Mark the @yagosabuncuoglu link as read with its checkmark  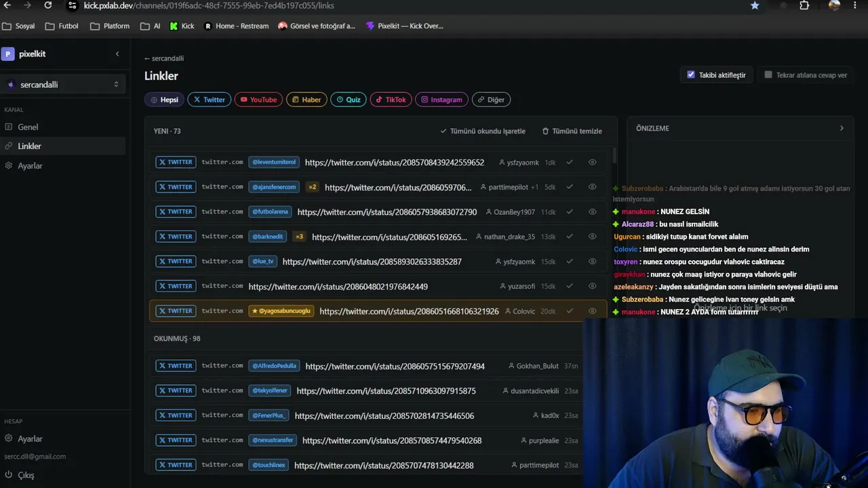pos(570,311)
